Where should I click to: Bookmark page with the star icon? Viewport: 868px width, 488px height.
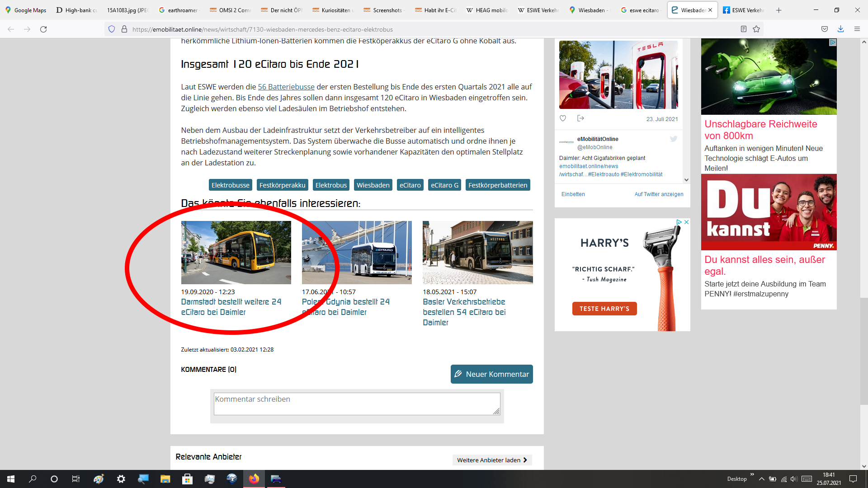click(x=756, y=29)
